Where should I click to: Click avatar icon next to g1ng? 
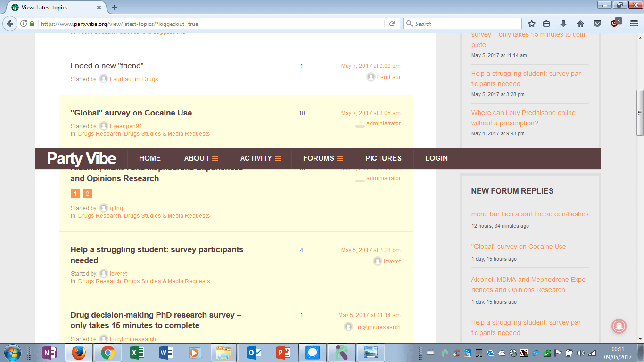[104, 208]
